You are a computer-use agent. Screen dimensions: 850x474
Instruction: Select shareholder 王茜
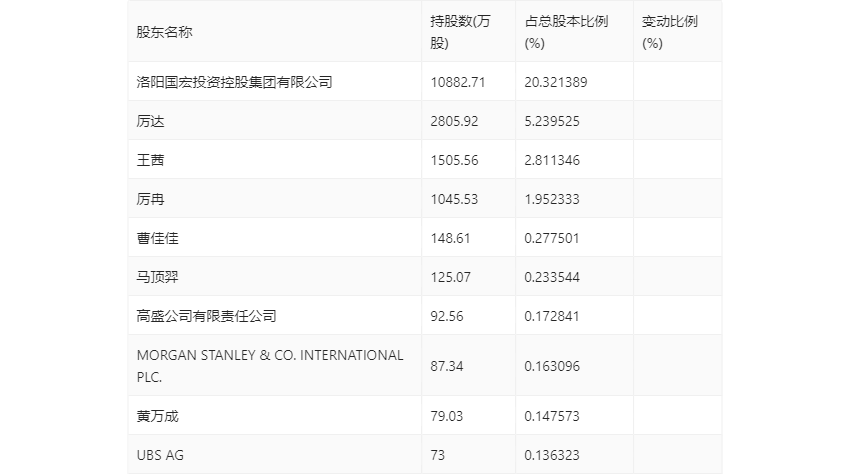click(150, 160)
